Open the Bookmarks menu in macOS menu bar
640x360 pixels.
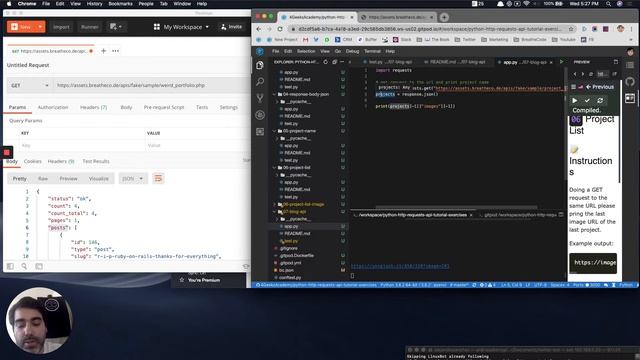120,4
